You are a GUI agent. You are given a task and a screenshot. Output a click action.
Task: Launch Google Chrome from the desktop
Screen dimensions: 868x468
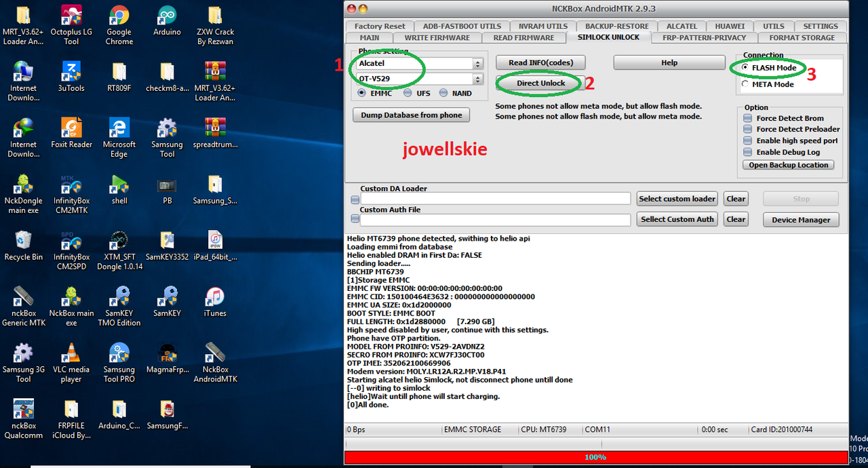pyautogui.click(x=119, y=25)
